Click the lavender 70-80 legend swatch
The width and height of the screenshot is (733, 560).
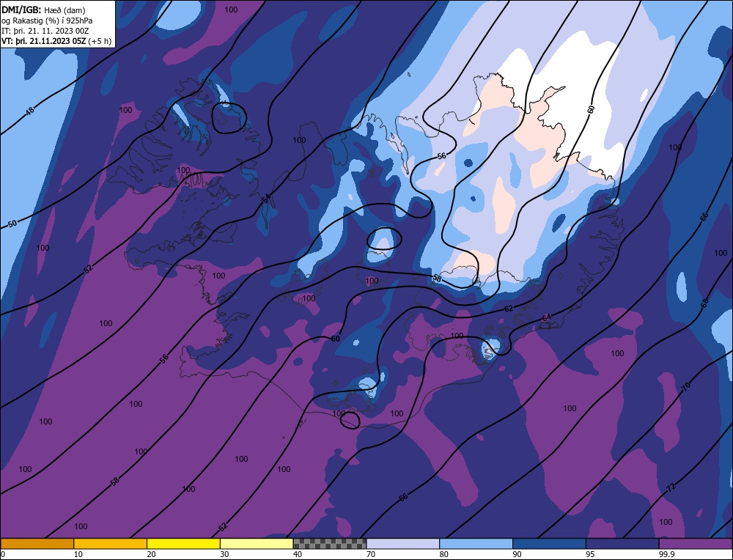403,543
